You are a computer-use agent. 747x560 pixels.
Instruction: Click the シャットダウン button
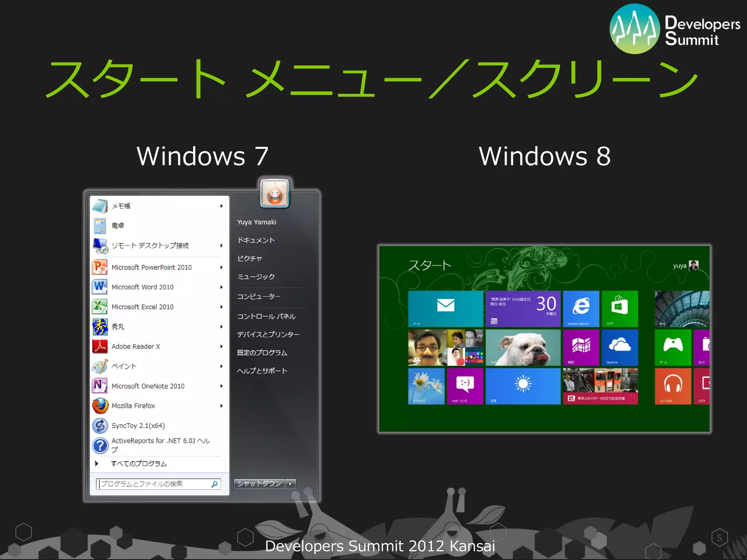(x=259, y=484)
